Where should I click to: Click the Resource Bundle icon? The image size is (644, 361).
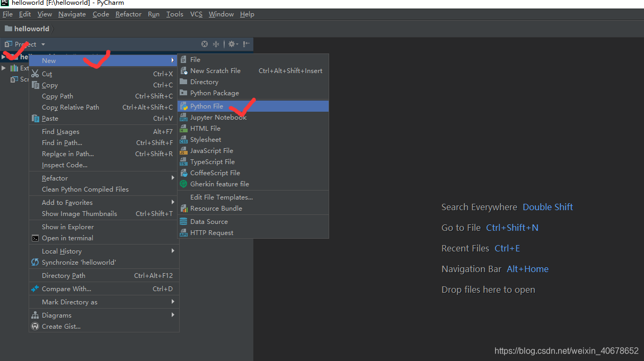[183, 209]
